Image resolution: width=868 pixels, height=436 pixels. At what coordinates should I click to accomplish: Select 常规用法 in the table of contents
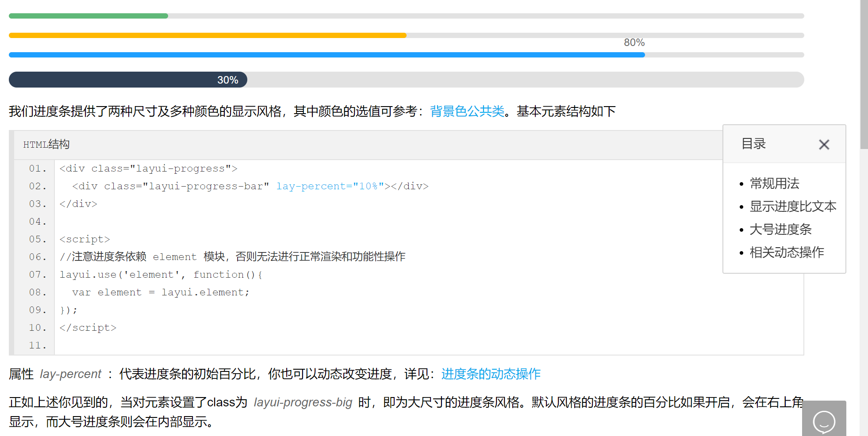pos(775,184)
